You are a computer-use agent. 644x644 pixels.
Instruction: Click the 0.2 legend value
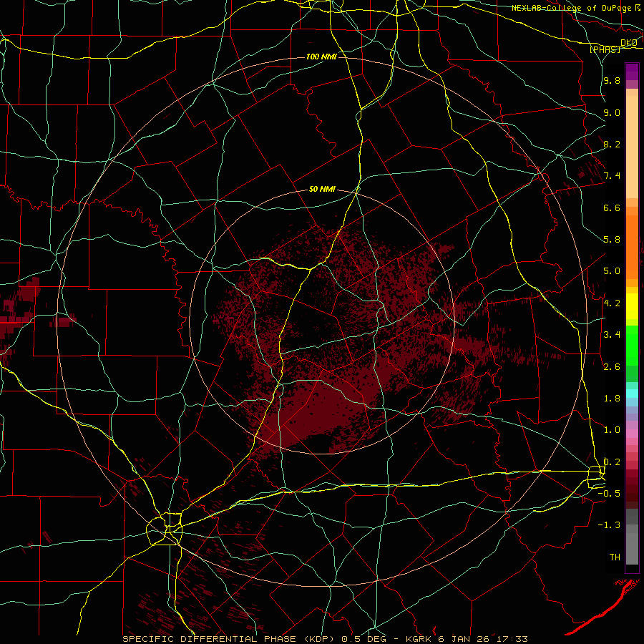pyautogui.click(x=612, y=462)
